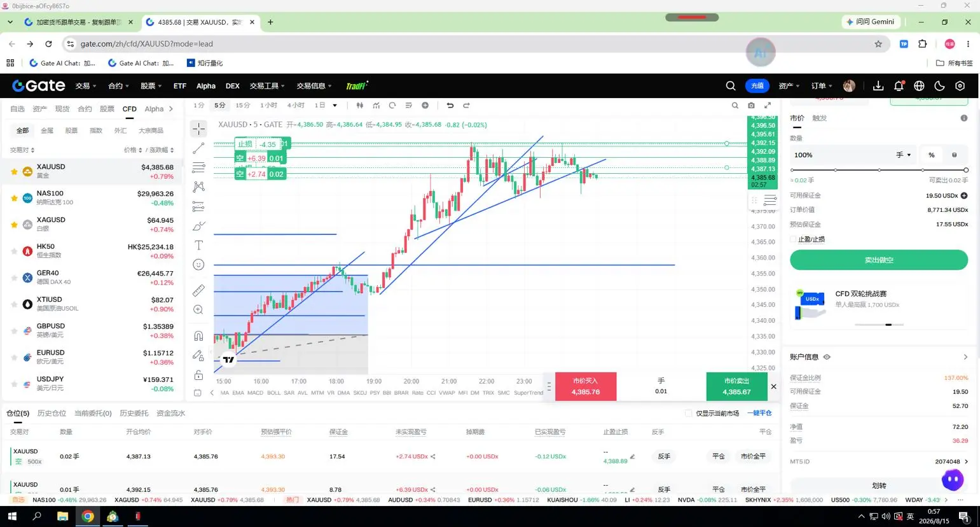Screen dimensions: 980x527
Task: Redo the chart action
Action: point(466,106)
